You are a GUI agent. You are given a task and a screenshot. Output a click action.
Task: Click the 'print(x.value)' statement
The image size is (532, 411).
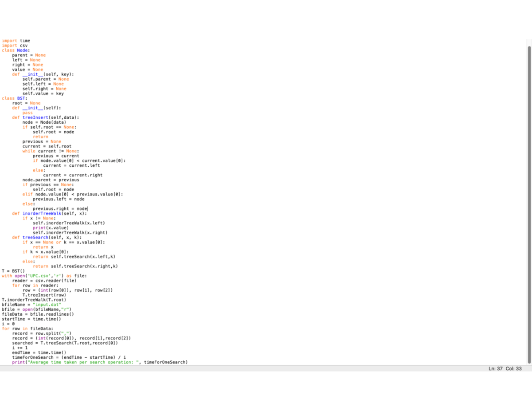(x=50, y=228)
